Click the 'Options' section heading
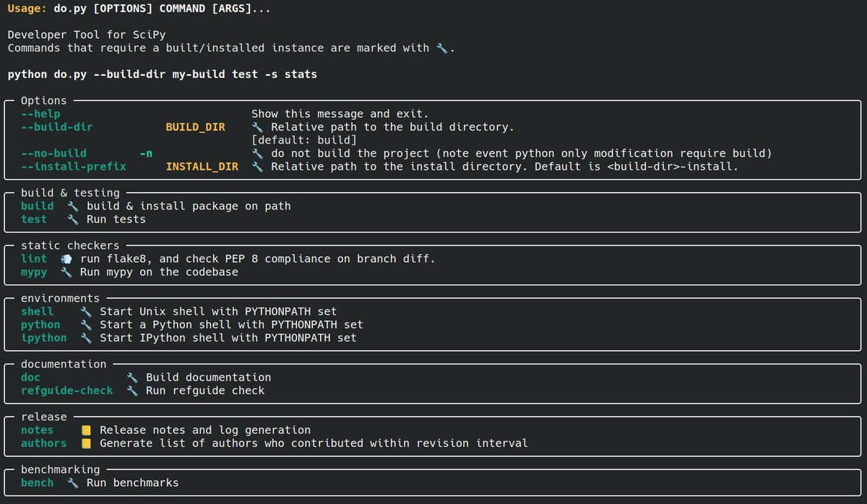The image size is (867, 504). 44,101
